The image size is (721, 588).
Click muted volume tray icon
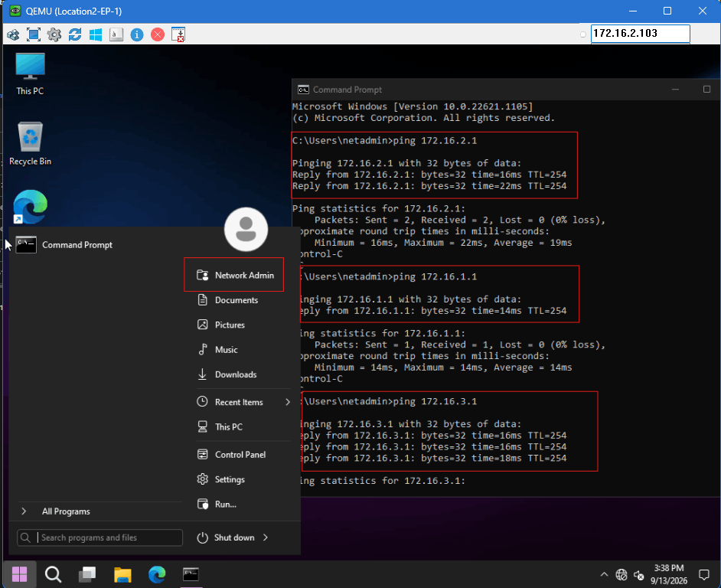[639, 574]
